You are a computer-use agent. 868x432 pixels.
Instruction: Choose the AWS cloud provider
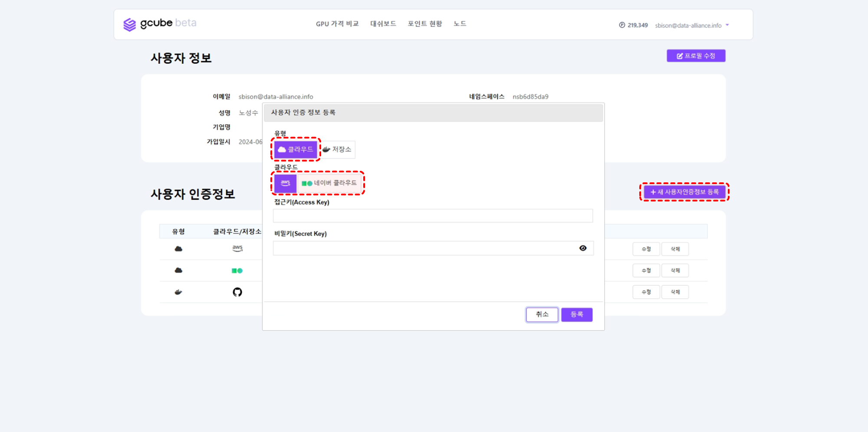pos(285,183)
